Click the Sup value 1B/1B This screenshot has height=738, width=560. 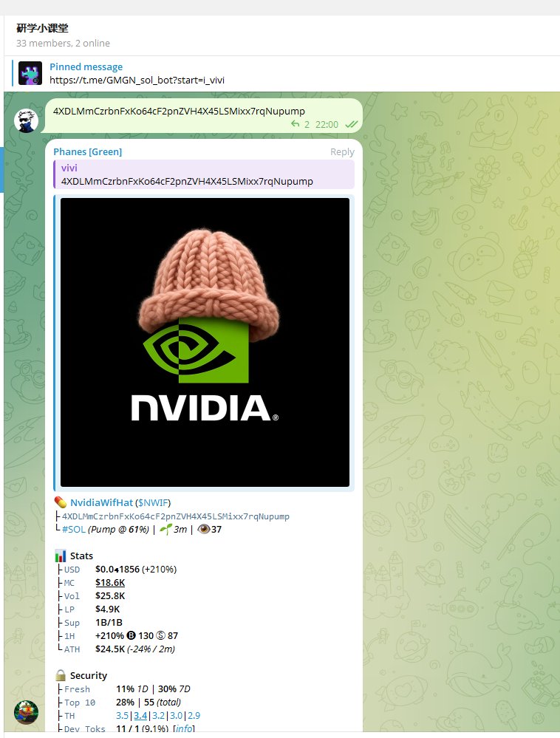pyautogui.click(x=109, y=622)
